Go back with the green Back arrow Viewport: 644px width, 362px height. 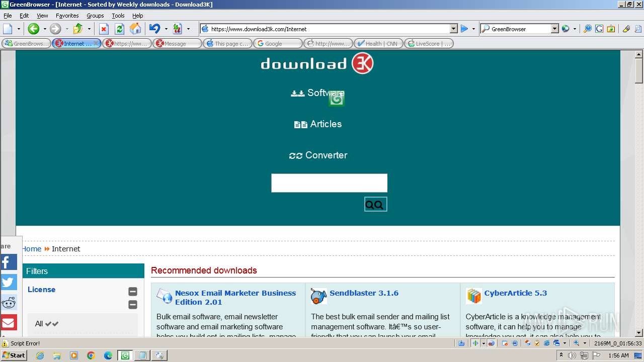pyautogui.click(x=33, y=29)
